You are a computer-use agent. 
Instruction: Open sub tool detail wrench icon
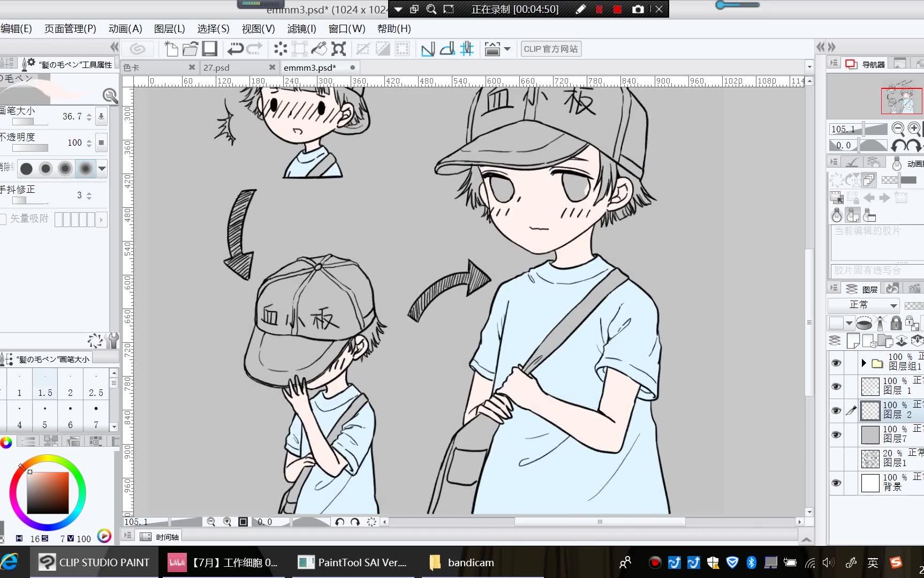click(113, 340)
